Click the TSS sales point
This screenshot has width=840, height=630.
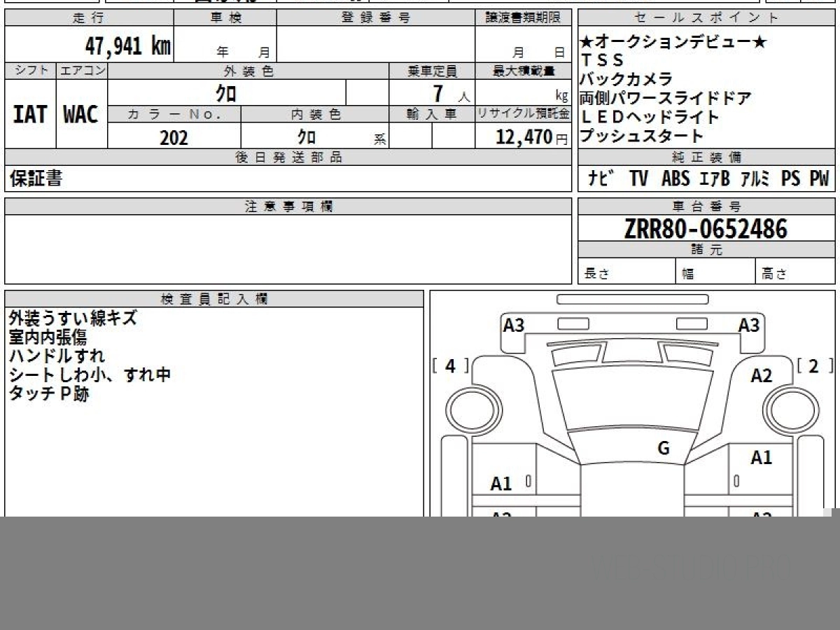point(603,61)
